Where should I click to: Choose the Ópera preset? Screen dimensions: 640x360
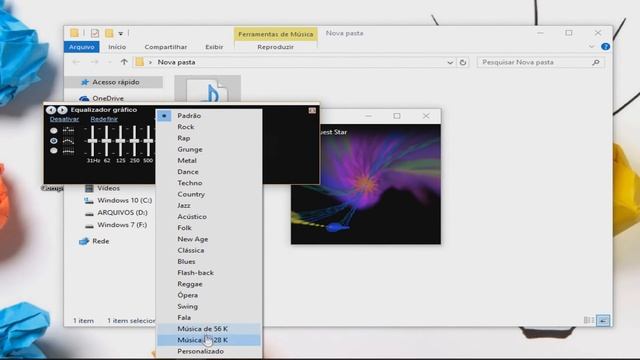(x=209, y=296)
